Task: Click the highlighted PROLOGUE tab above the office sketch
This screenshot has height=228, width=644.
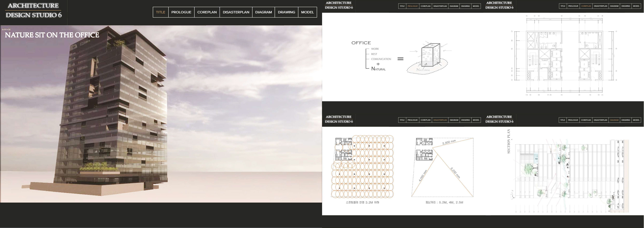Action: 413,6
